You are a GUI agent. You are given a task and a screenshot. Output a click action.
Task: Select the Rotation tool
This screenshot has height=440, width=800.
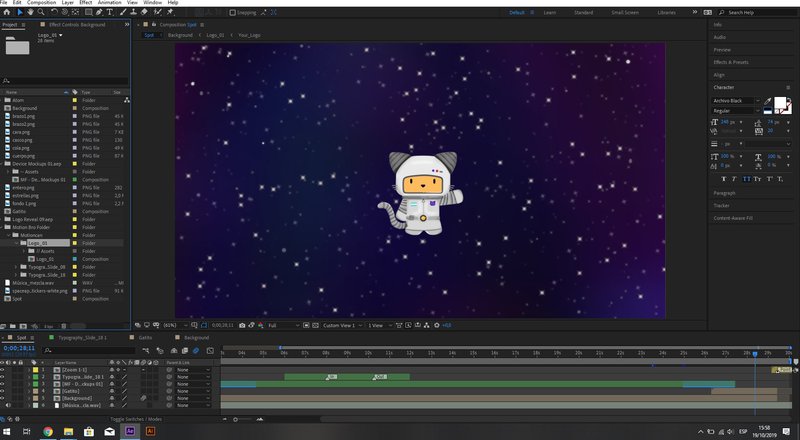point(54,12)
